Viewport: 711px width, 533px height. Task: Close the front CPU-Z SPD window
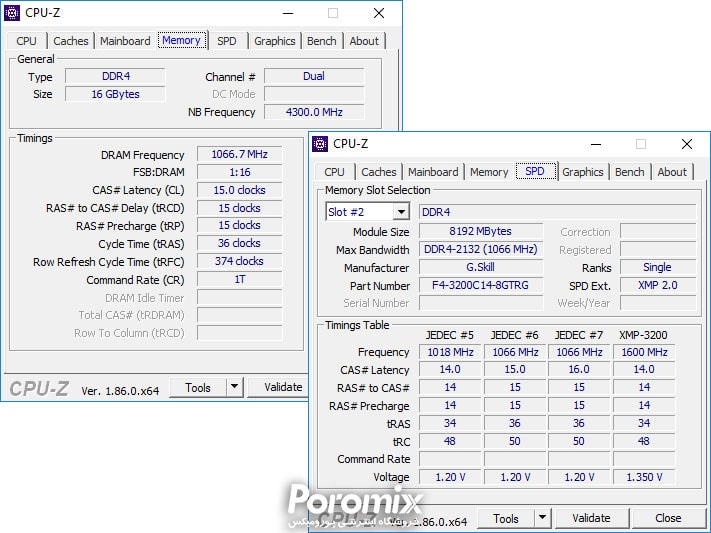[687, 144]
